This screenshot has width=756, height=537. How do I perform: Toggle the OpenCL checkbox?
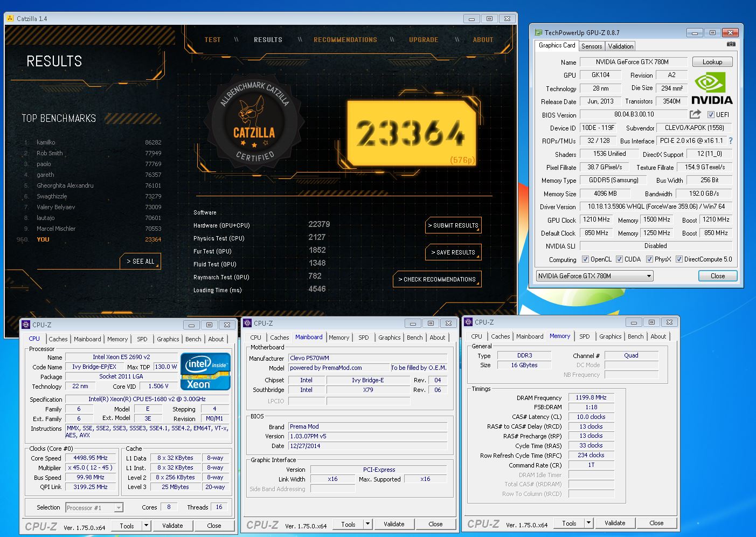coord(585,259)
